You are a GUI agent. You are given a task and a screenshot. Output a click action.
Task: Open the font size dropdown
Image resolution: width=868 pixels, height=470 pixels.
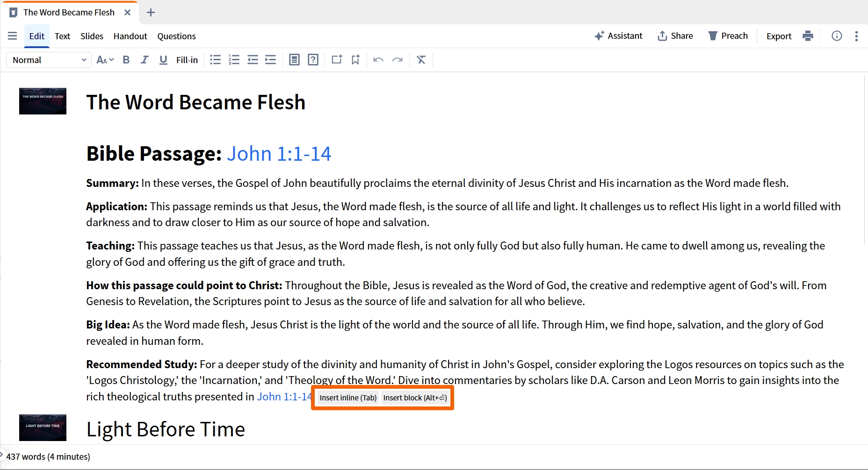coord(105,60)
